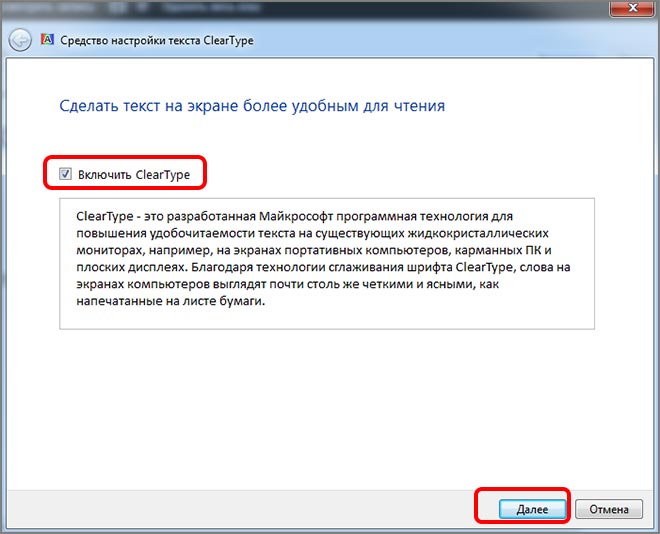Click the heading Сделать текст на экране более удобным

(x=252, y=106)
